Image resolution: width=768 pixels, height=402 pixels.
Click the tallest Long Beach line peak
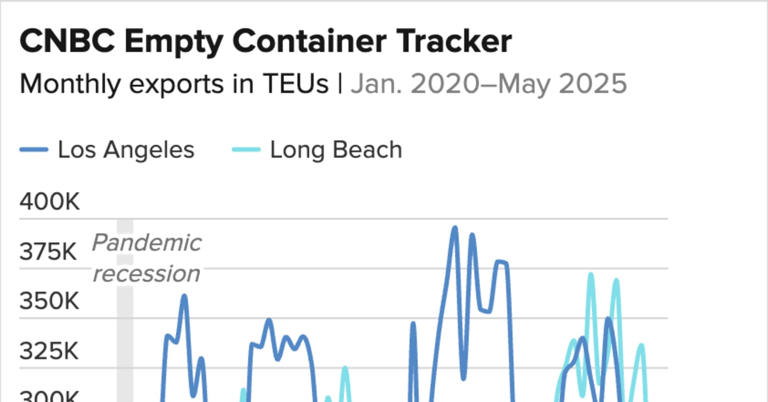591,275
